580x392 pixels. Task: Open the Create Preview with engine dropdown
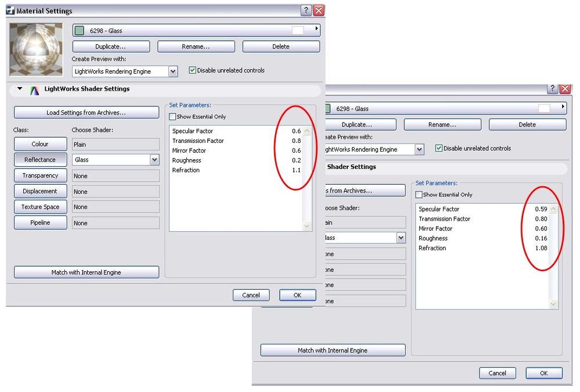pos(172,70)
